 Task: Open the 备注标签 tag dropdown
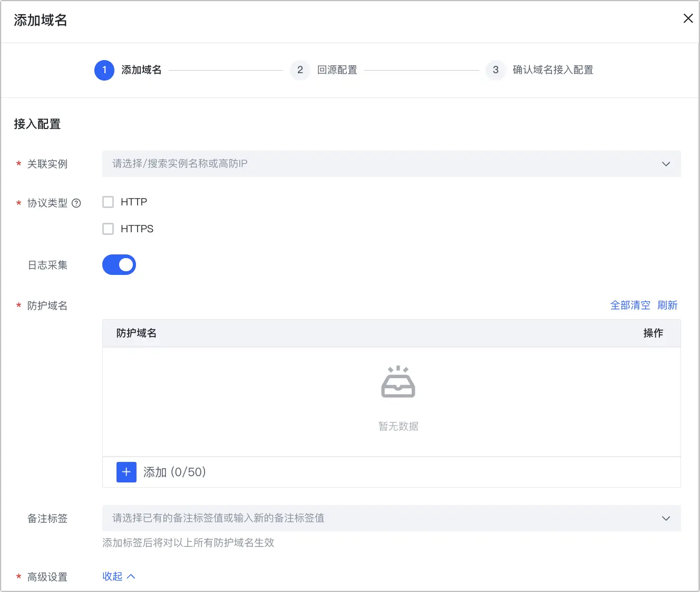click(391, 518)
